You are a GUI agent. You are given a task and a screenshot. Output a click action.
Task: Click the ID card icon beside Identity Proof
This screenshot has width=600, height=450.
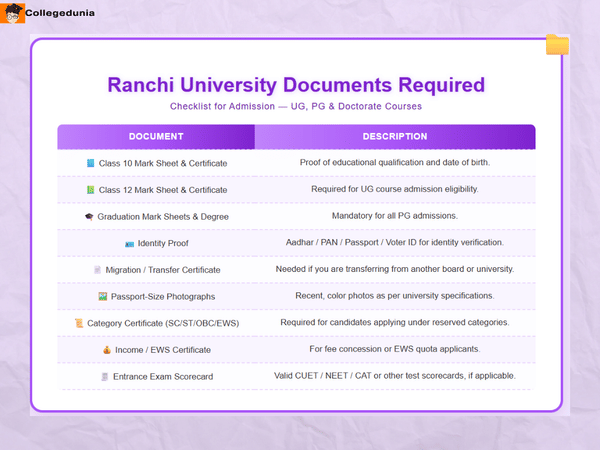pyautogui.click(x=129, y=244)
